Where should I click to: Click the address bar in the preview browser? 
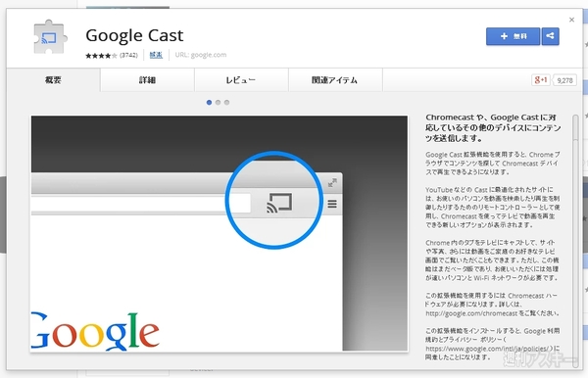140,203
